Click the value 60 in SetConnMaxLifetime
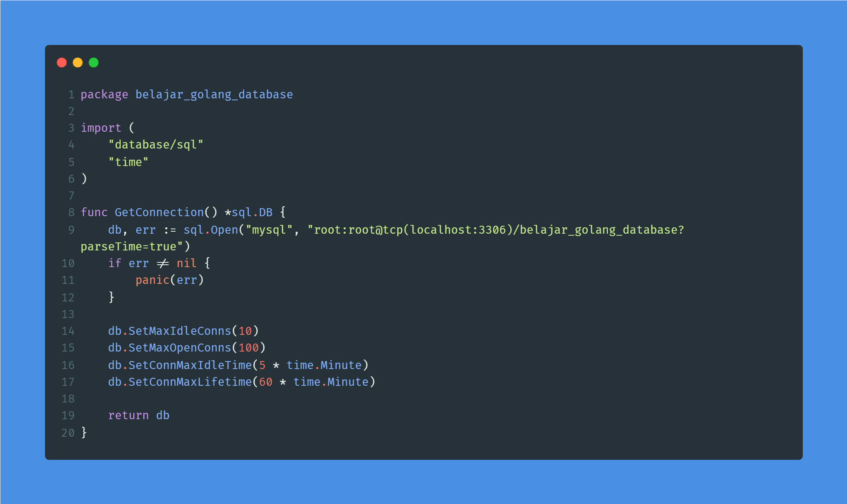The image size is (847, 504). (266, 382)
